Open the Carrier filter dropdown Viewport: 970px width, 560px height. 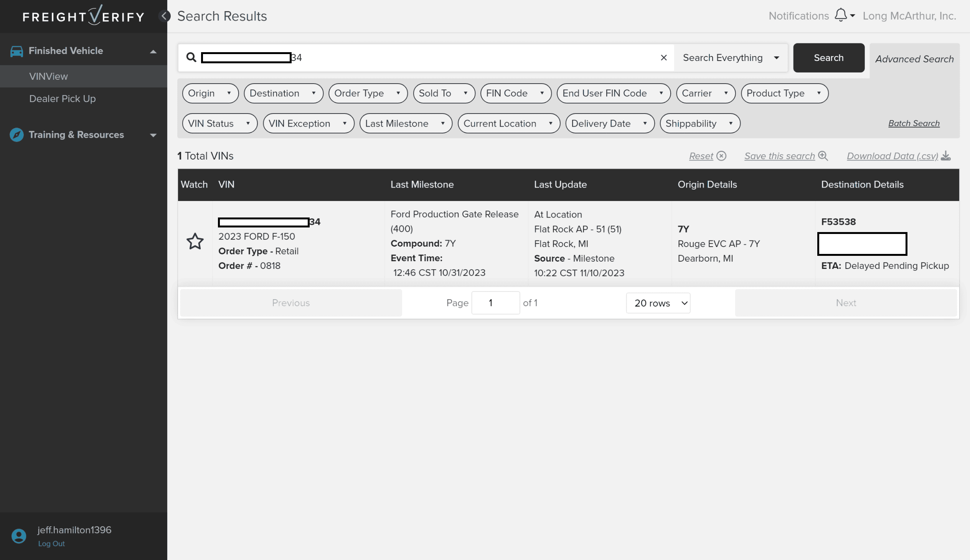pyautogui.click(x=705, y=94)
